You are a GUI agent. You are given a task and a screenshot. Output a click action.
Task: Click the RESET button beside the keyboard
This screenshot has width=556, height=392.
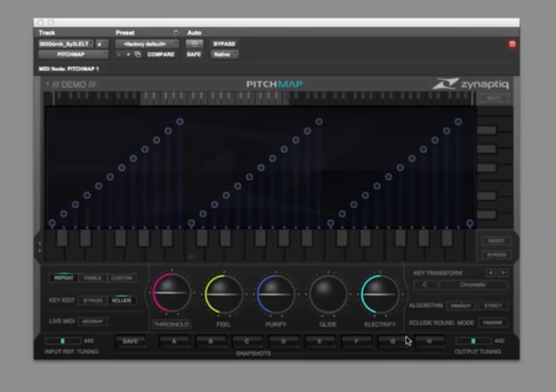496,241
